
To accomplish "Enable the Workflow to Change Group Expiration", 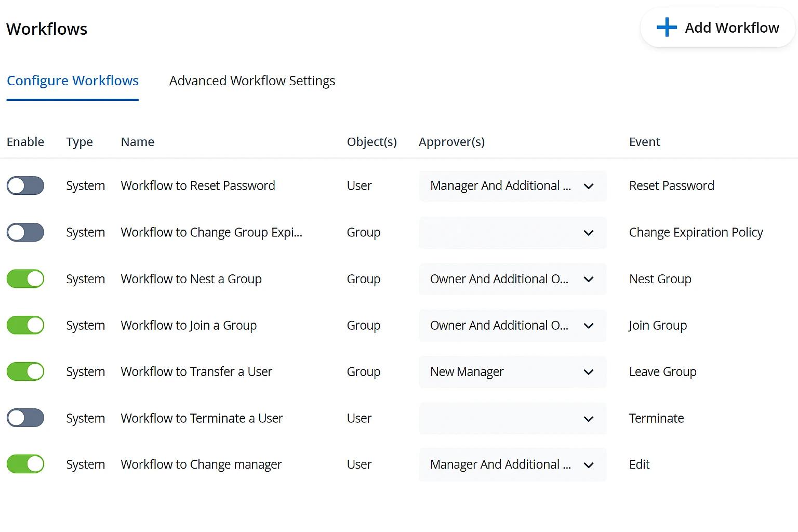I will pyautogui.click(x=25, y=232).
